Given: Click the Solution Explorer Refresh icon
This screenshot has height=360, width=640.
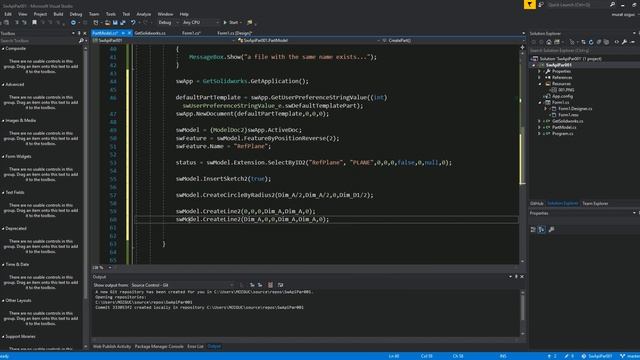Looking at the screenshot, I should pos(591,42).
